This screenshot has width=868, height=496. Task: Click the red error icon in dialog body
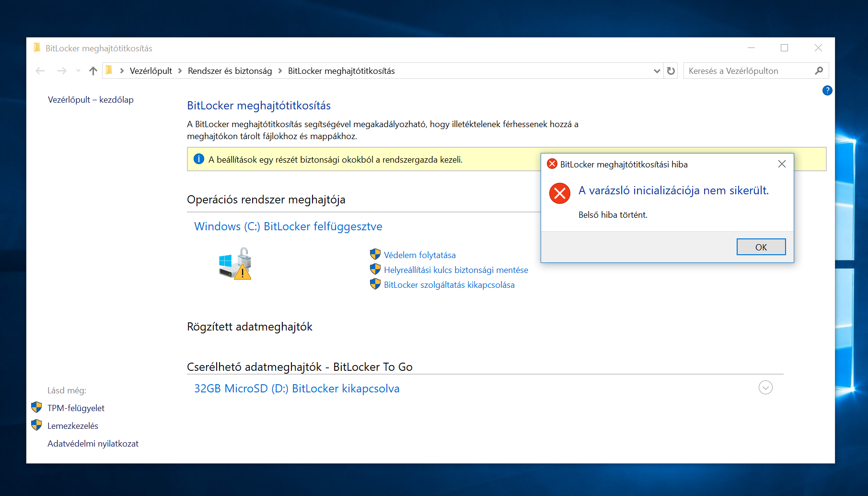(x=560, y=193)
